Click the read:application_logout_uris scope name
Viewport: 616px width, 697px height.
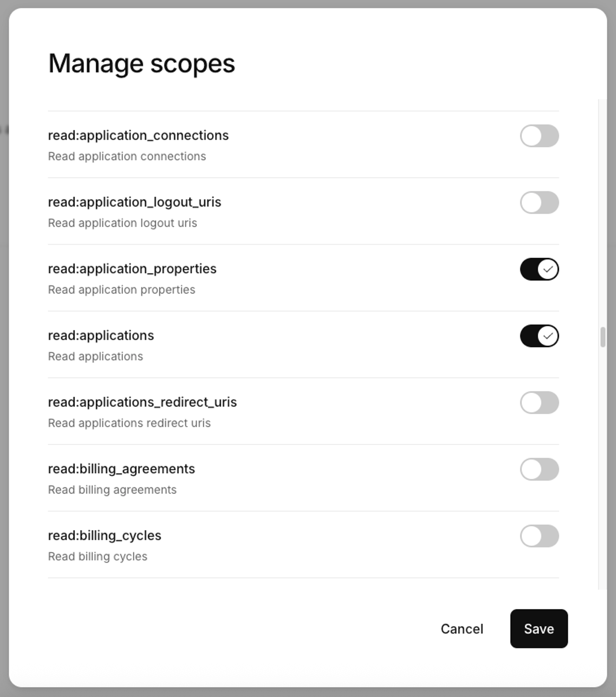pyautogui.click(x=134, y=202)
